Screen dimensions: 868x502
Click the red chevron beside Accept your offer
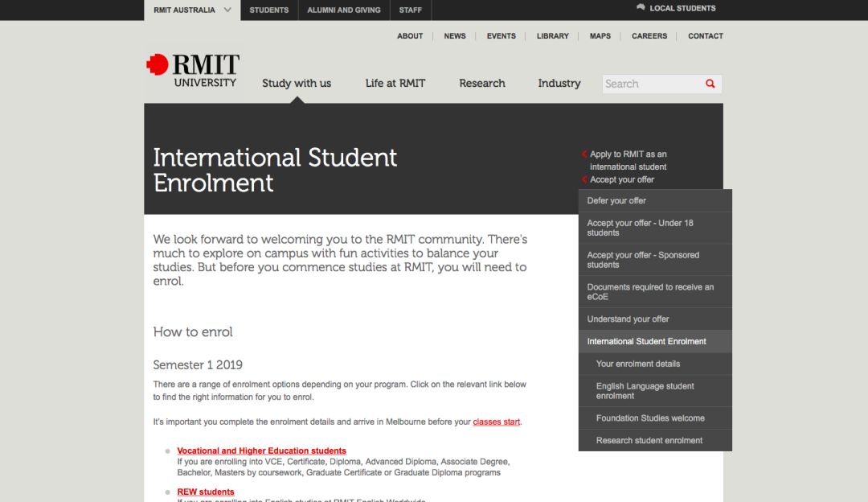584,179
